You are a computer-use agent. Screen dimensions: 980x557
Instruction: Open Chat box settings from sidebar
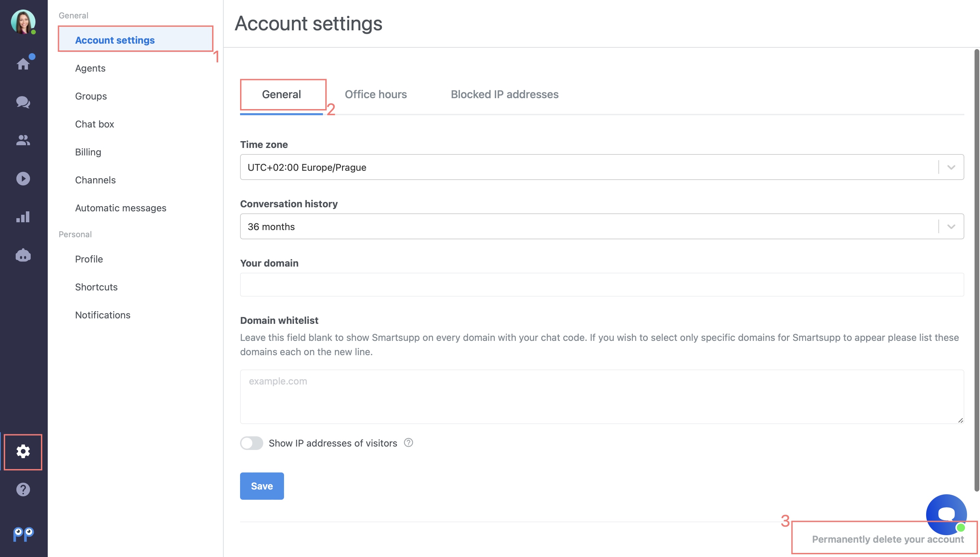(x=94, y=123)
